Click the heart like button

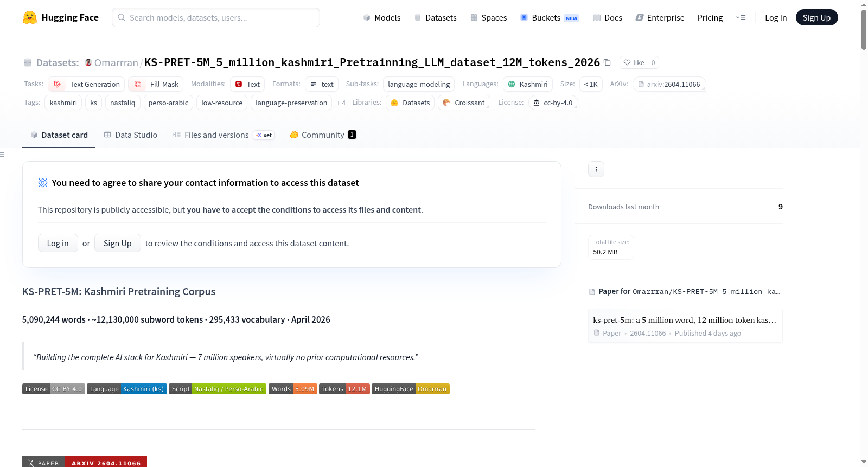click(634, 62)
